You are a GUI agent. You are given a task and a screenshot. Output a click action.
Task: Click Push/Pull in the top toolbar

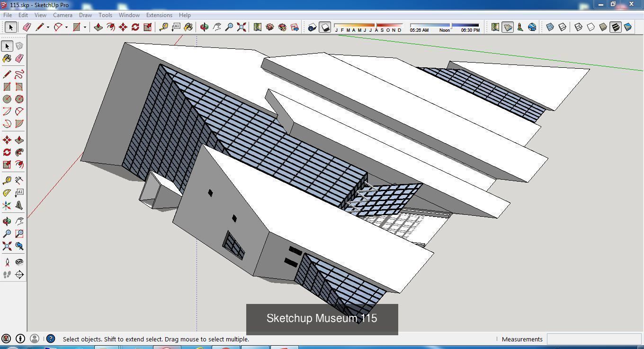pyautogui.click(x=98, y=27)
